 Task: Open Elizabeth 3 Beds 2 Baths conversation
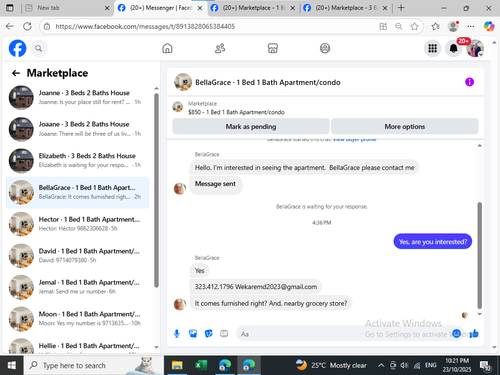pyautogui.click(x=77, y=160)
